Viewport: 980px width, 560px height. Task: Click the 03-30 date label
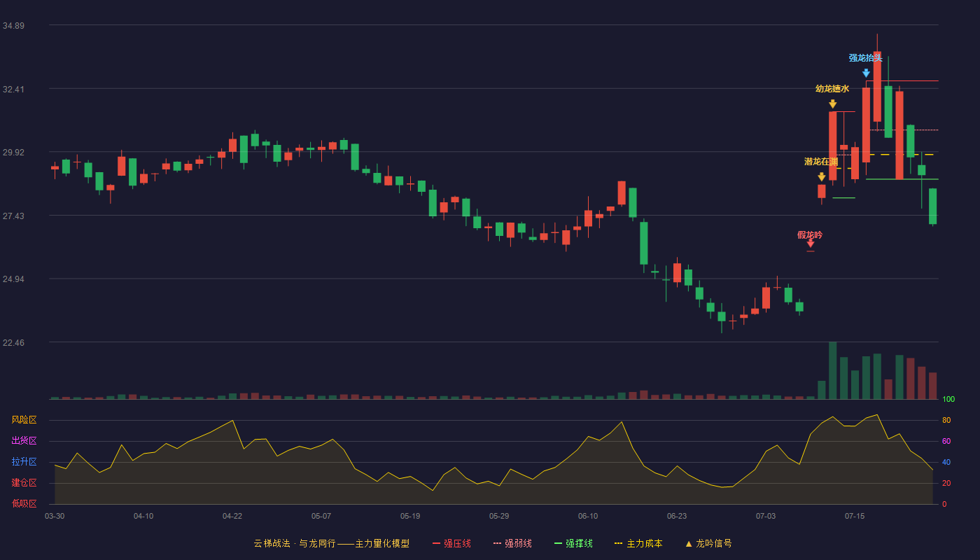(x=55, y=516)
